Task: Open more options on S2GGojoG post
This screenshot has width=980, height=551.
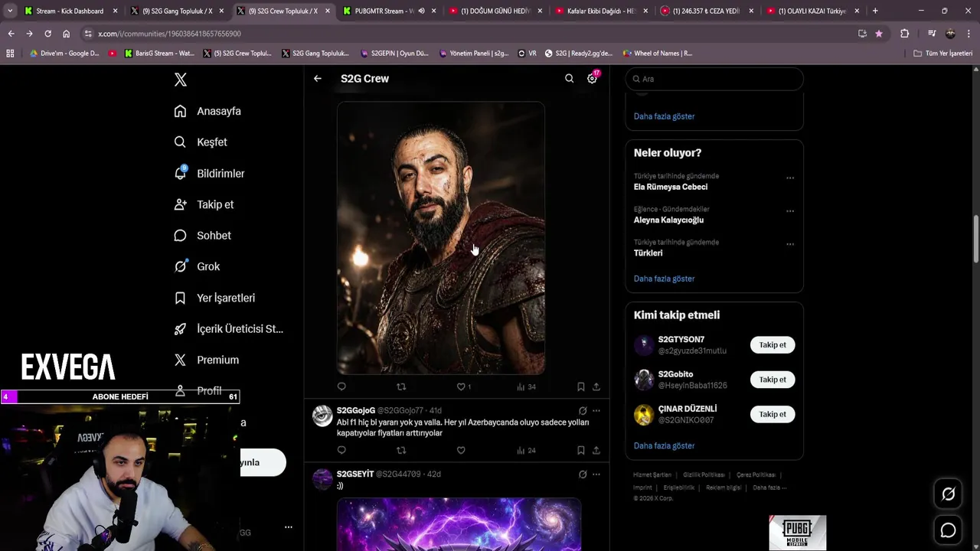Action: [x=596, y=411]
